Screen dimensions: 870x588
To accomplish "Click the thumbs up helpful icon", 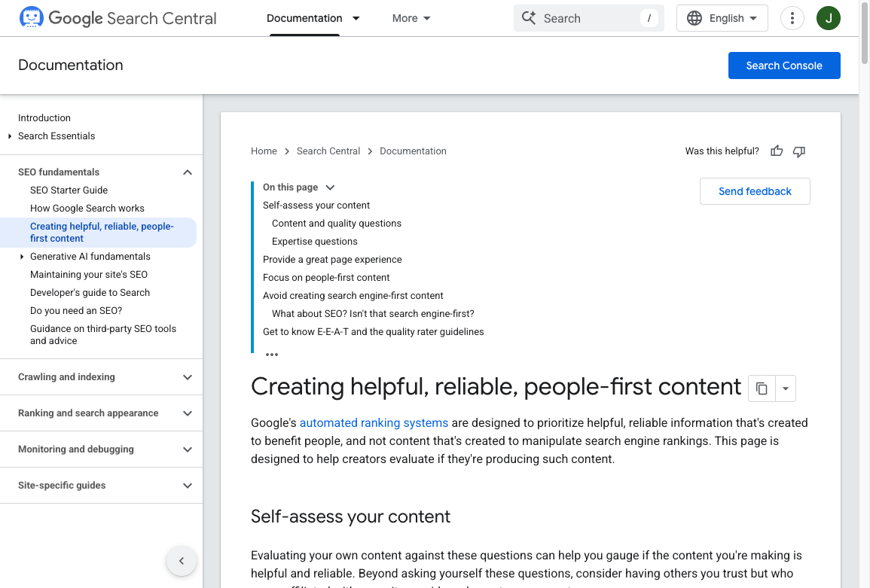I will (777, 151).
